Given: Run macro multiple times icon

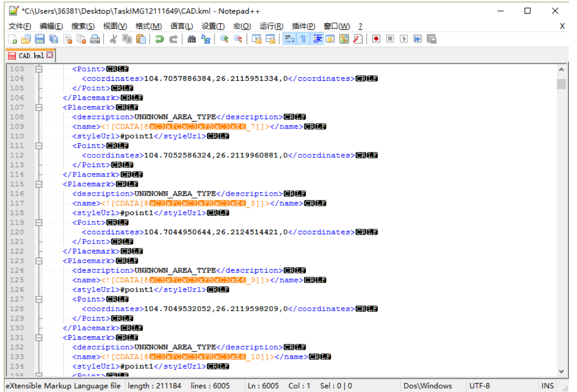Looking at the screenshot, I should [x=418, y=39].
